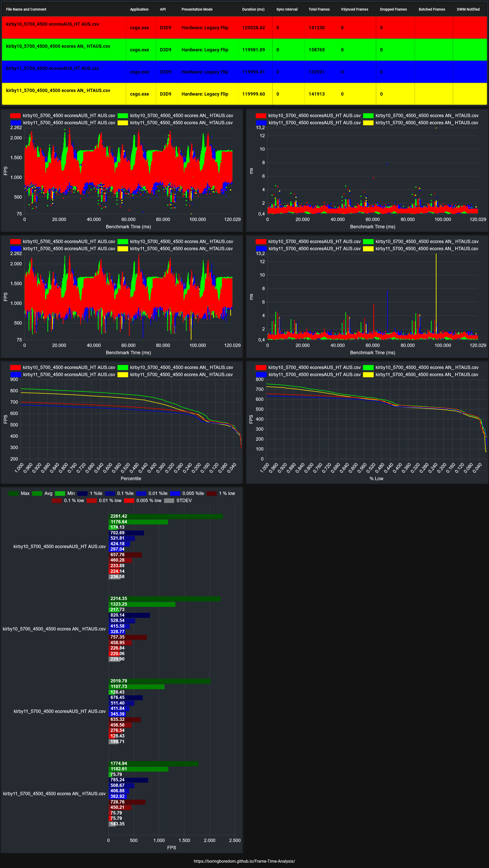Screen dimensions: 489x868
Task: Click yellow kirby11 swatch in Percentile chart legend
Action: click(123, 374)
